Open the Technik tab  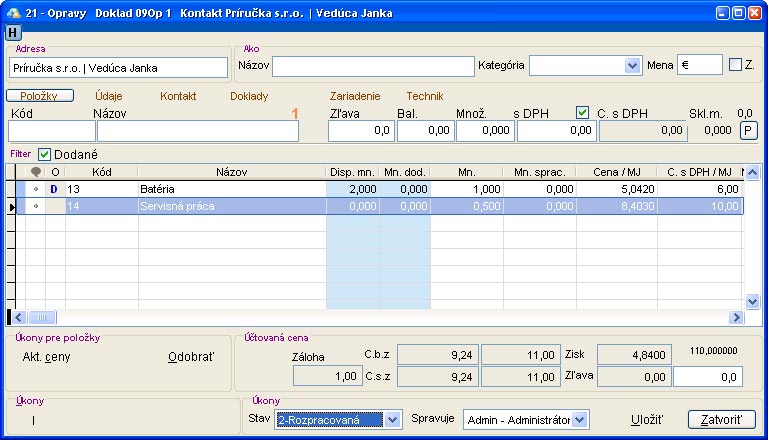point(424,96)
